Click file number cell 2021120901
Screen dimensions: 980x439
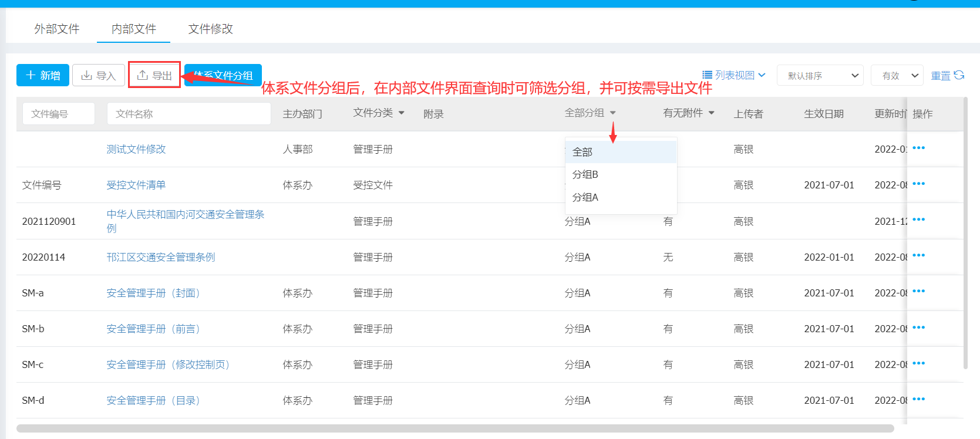click(x=49, y=221)
